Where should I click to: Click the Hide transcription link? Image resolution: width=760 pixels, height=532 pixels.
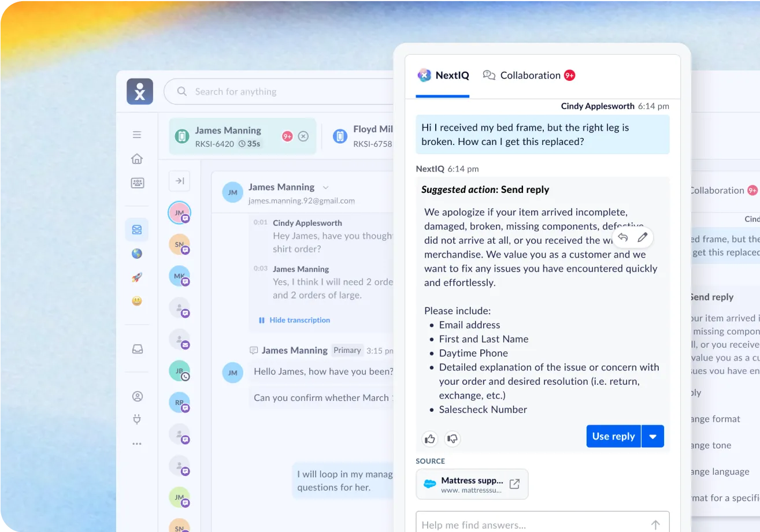click(294, 320)
